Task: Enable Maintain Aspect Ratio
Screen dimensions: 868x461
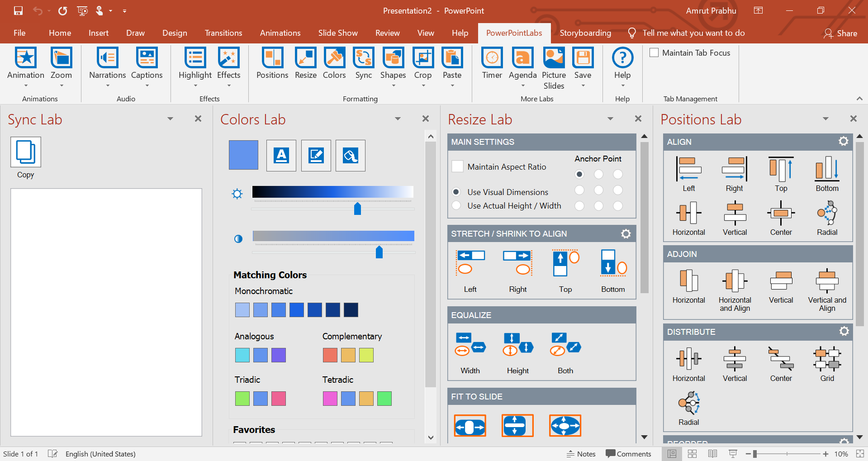Action: point(457,166)
